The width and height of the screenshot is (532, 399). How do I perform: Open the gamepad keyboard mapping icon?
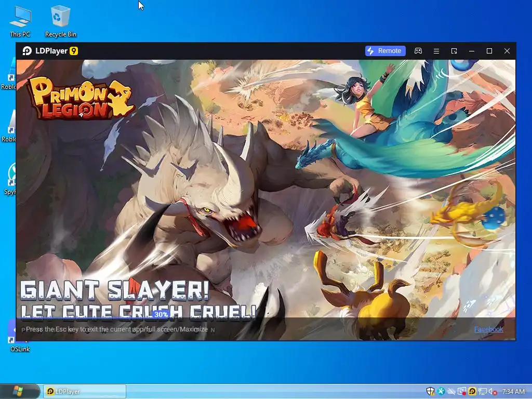pos(418,51)
